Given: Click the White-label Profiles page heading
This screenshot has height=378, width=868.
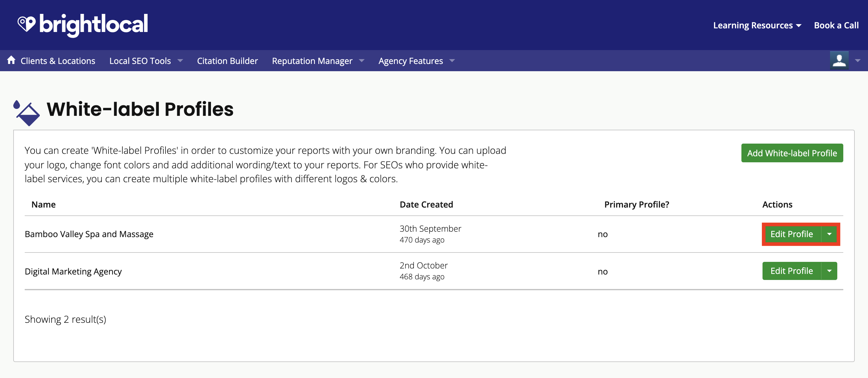Looking at the screenshot, I should pos(140,109).
